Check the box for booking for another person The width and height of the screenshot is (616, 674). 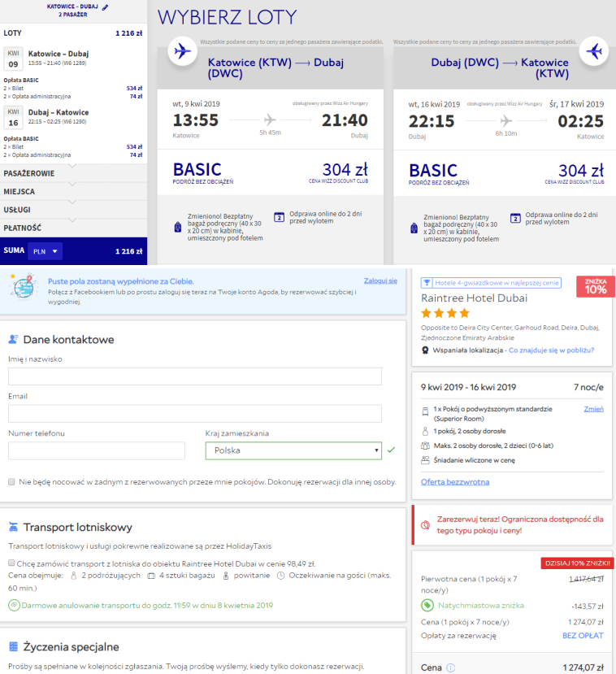click(x=11, y=482)
